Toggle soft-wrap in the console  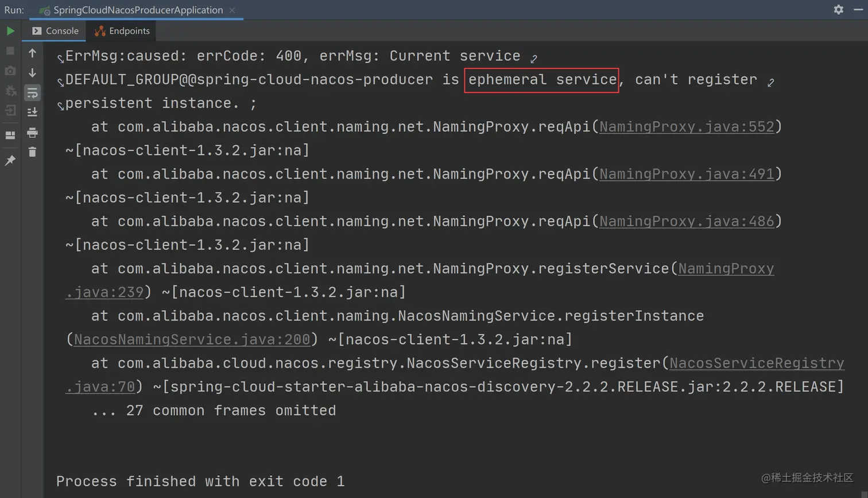click(32, 92)
